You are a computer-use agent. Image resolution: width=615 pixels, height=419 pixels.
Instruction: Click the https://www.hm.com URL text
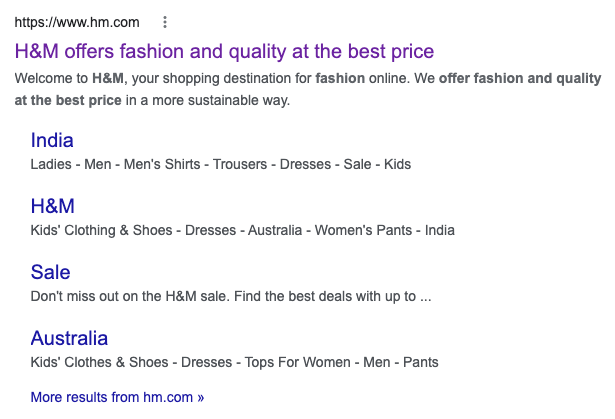[76, 22]
